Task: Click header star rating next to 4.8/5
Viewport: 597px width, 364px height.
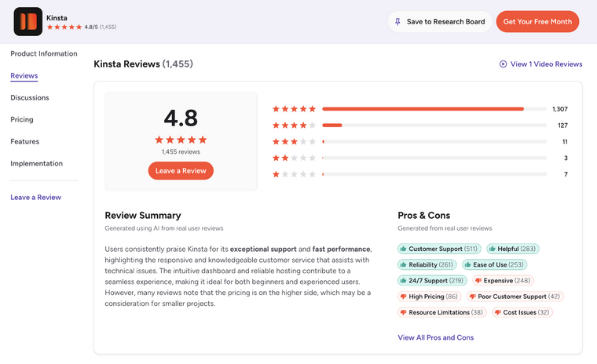Action: click(x=64, y=27)
